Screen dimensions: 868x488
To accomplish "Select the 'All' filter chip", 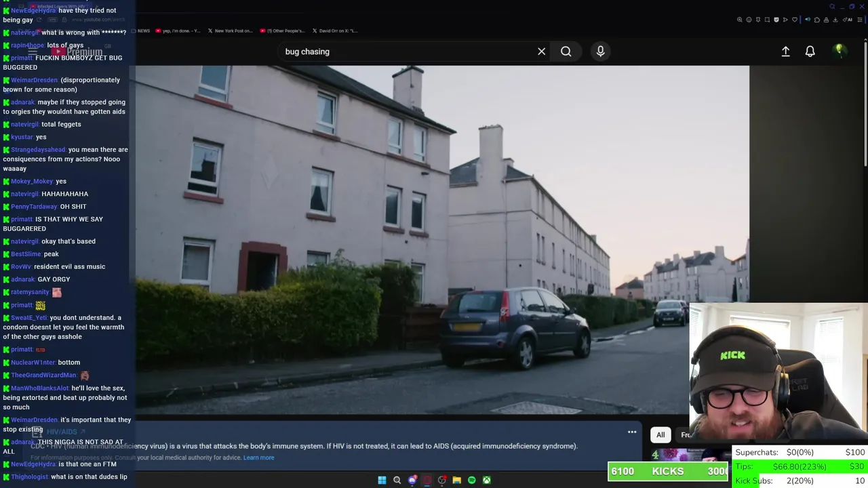I will pos(660,434).
